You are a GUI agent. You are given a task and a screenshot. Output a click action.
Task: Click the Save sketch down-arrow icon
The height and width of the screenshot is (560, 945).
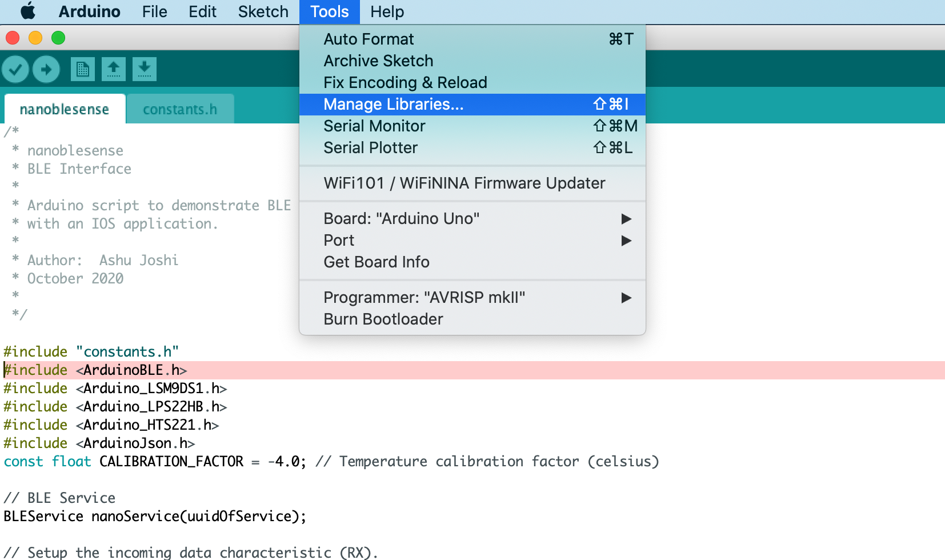click(x=145, y=69)
